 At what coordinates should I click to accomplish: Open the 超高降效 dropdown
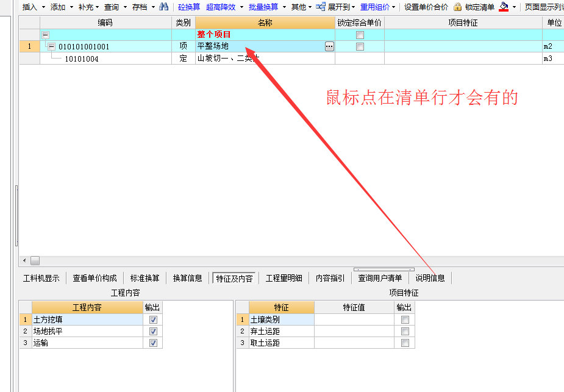[241, 7]
